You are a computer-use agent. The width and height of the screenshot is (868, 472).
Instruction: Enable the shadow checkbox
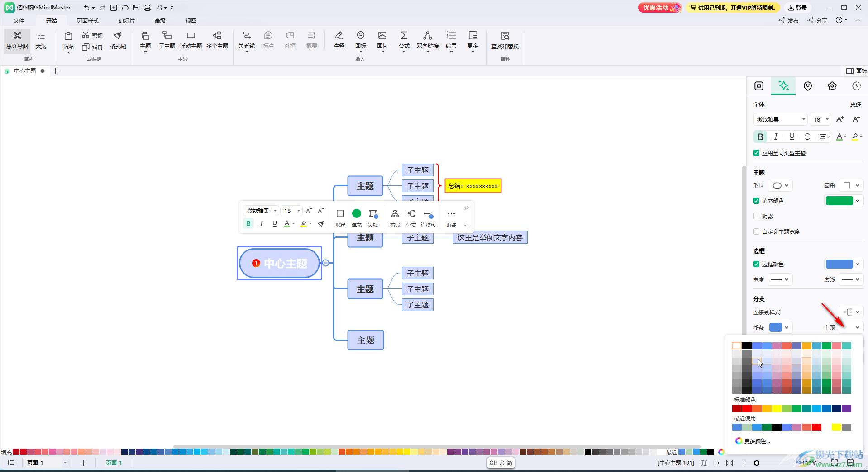[756, 216]
